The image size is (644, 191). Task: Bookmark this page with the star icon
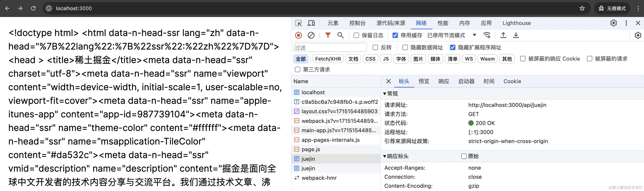[582, 8]
